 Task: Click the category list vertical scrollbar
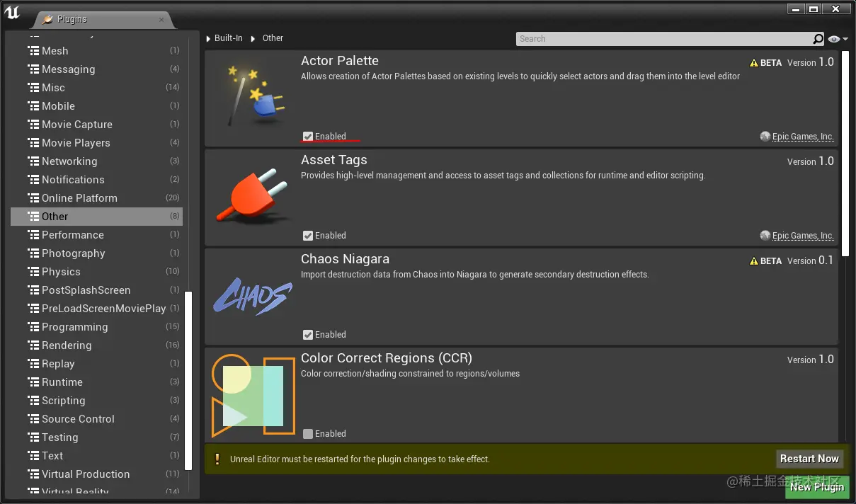click(188, 381)
